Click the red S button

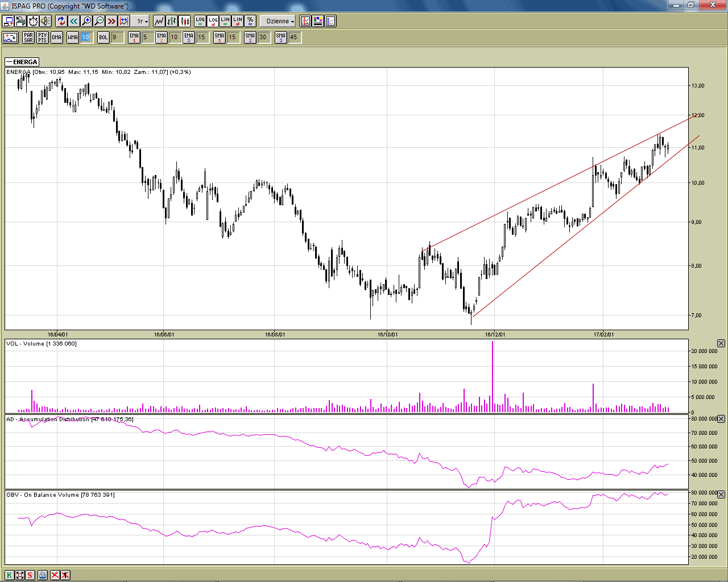[30, 575]
